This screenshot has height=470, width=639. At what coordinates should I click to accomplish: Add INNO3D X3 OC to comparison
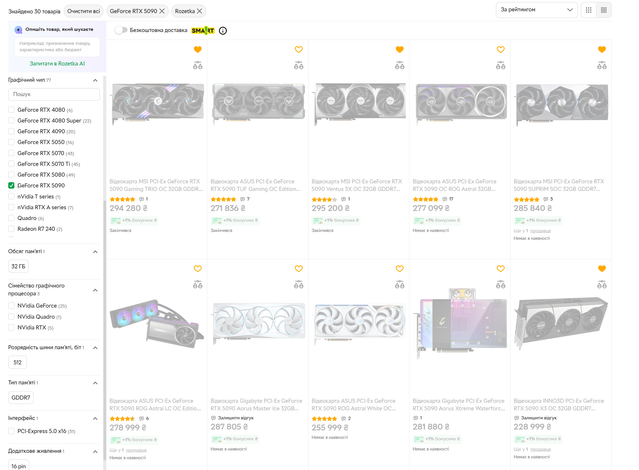(602, 285)
